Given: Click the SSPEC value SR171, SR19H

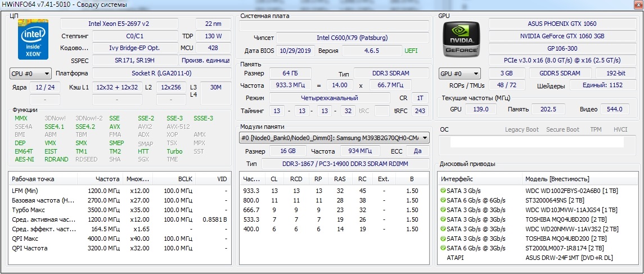Looking at the screenshot, I should 135,60.
